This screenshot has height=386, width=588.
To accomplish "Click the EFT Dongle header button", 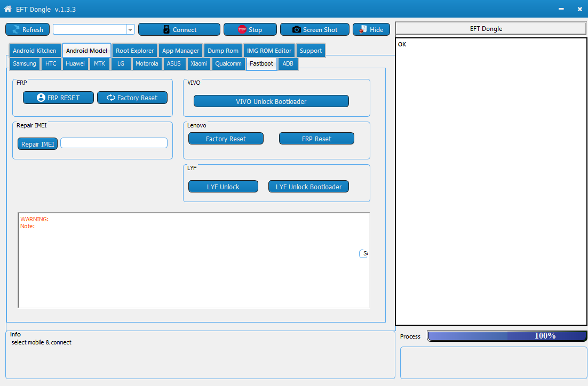I will pos(490,28).
